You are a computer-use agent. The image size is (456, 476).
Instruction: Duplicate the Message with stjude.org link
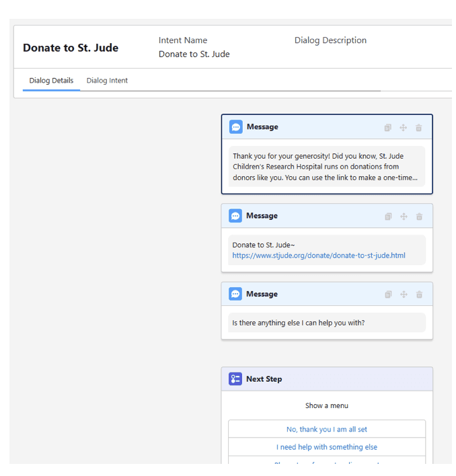[388, 216]
